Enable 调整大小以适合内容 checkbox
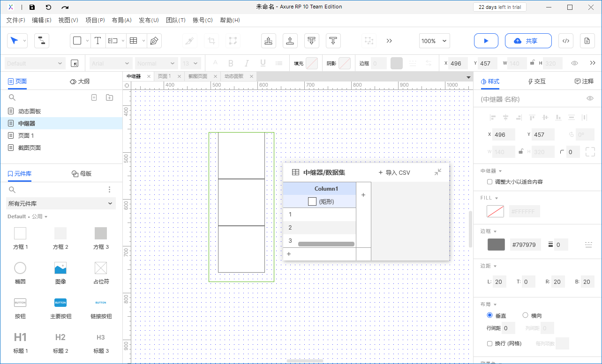Image resolution: width=602 pixels, height=364 pixels. click(489, 182)
